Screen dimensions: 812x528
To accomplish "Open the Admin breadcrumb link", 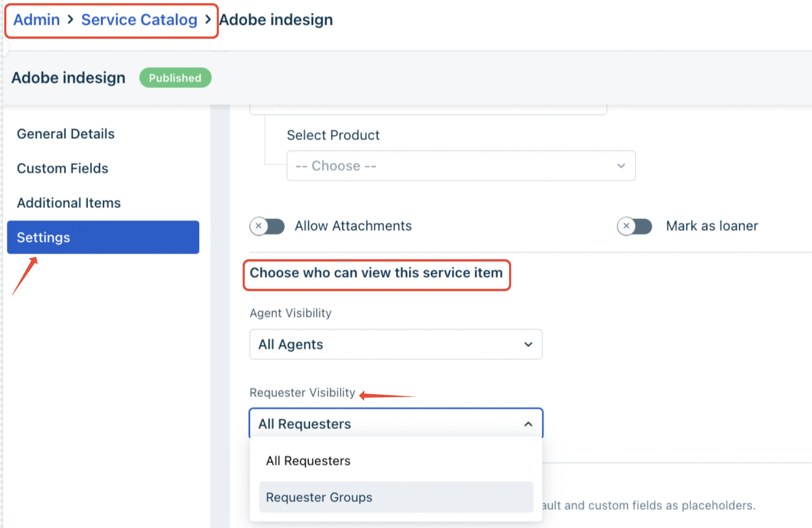I will [36, 20].
